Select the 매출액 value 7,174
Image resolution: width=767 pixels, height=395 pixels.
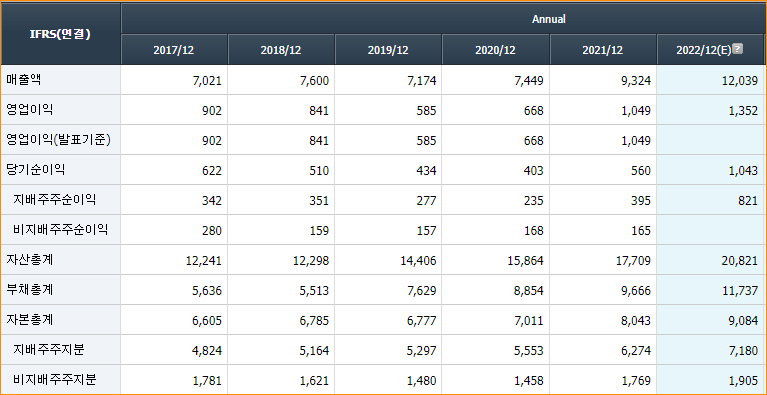422,81
